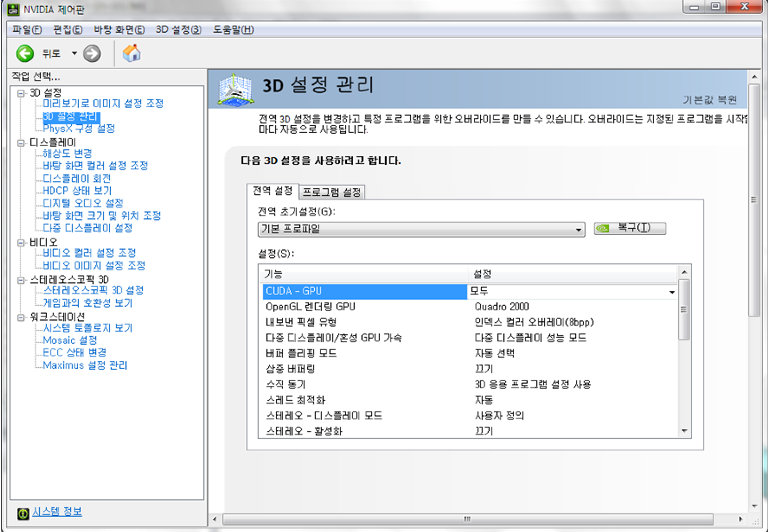768x532 pixels.
Task: Click main panel scroll down arrow
Action: click(x=754, y=506)
